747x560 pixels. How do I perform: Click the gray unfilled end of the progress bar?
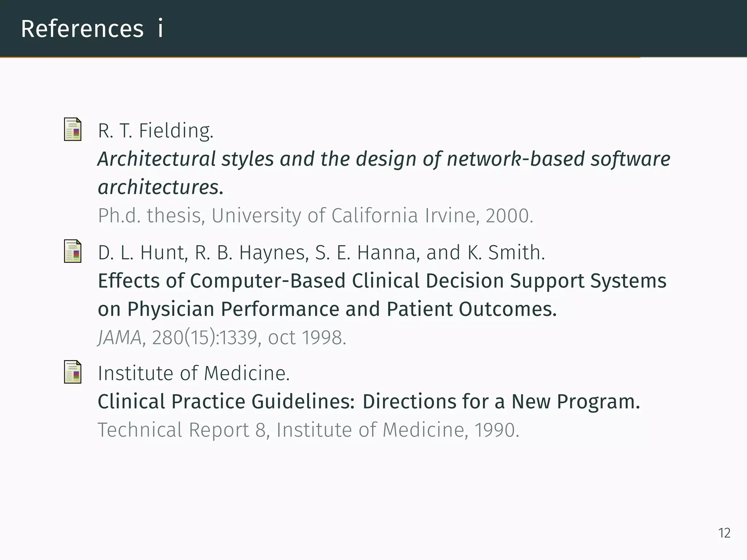(x=693, y=57)
